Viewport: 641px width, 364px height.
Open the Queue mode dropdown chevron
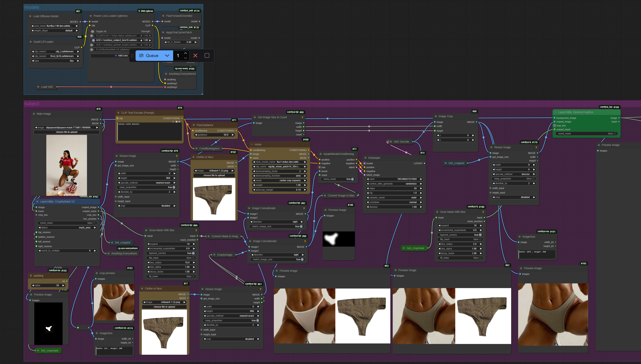tap(167, 56)
